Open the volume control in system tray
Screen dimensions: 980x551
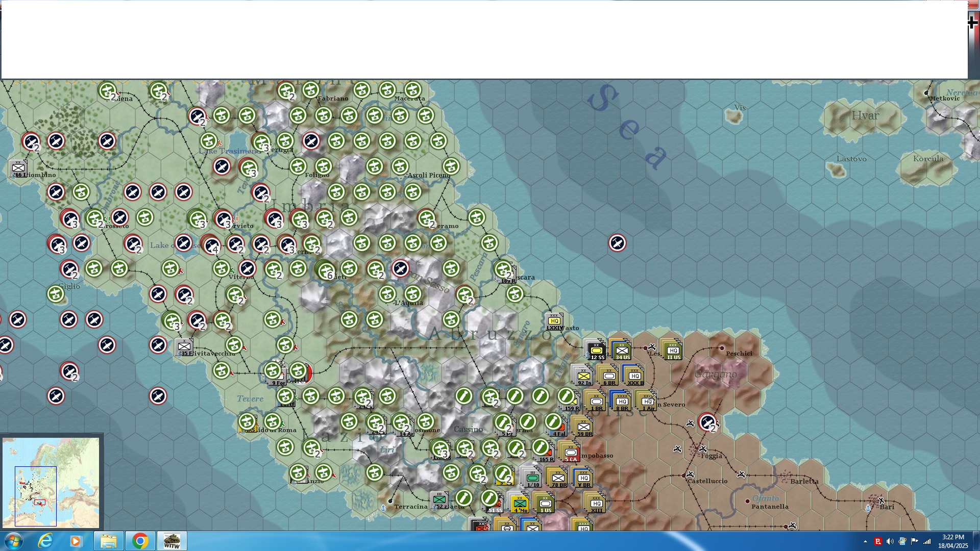point(890,541)
